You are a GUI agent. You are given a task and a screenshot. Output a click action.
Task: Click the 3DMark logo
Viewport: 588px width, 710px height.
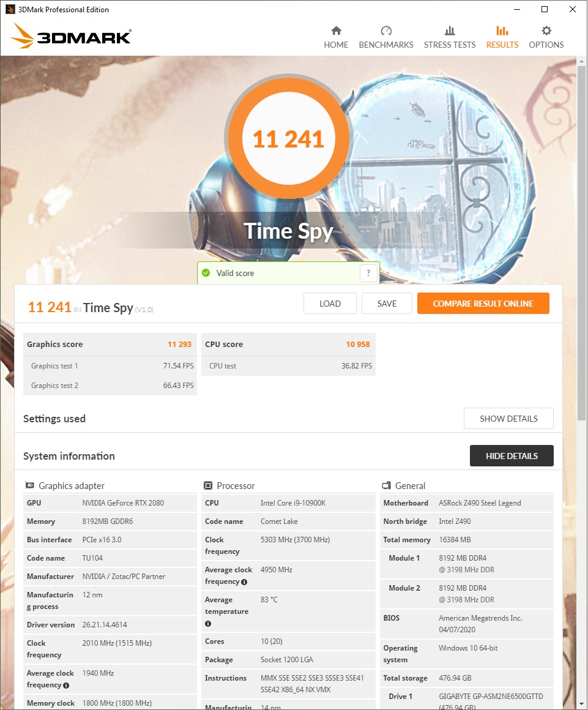click(x=71, y=35)
